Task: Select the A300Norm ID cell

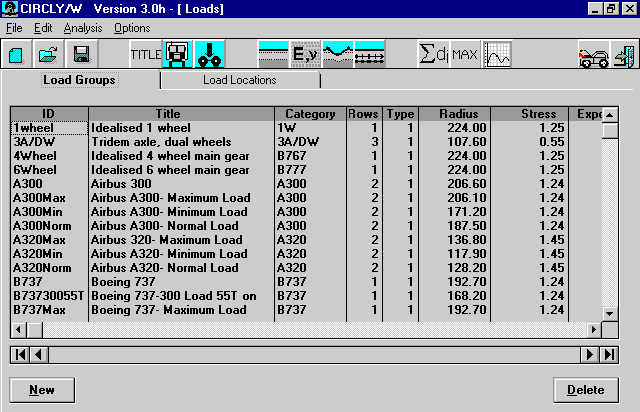Action: tap(49, 226)
